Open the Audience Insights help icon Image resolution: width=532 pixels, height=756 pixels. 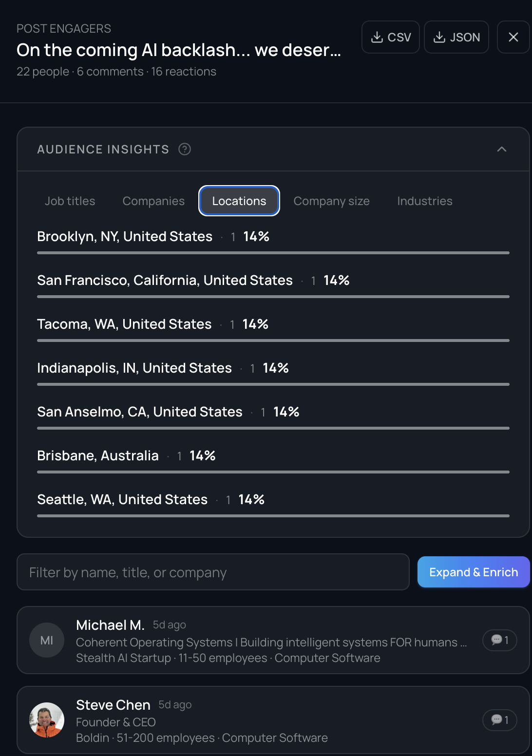(185, 149)
